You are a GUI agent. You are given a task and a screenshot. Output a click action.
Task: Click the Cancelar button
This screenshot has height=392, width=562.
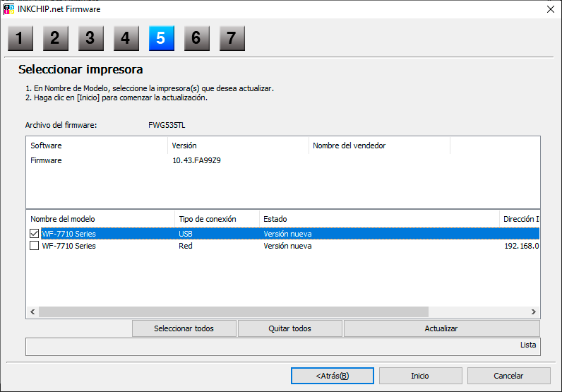tap(508, 376)
